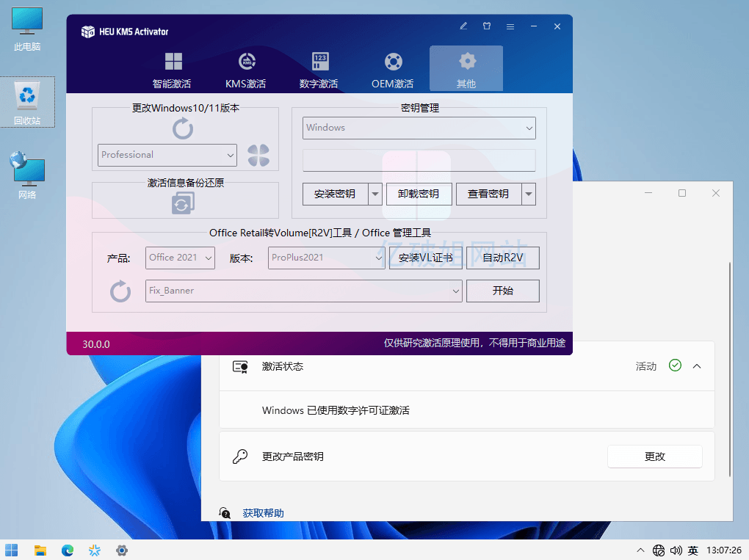Expand the 查看密钥 dropdown arrow
The width and height of the screenshot is (749, 560).
[x=528, y=194]
